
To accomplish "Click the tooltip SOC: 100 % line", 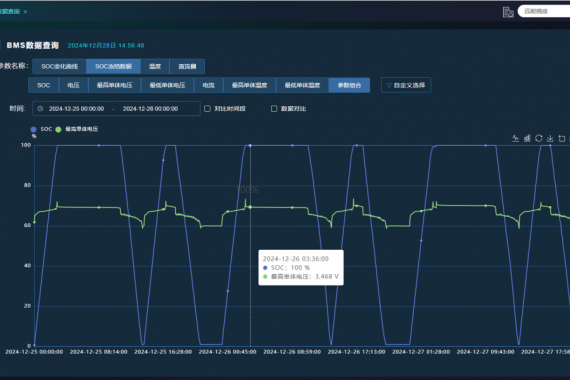I will click(286, 268).
